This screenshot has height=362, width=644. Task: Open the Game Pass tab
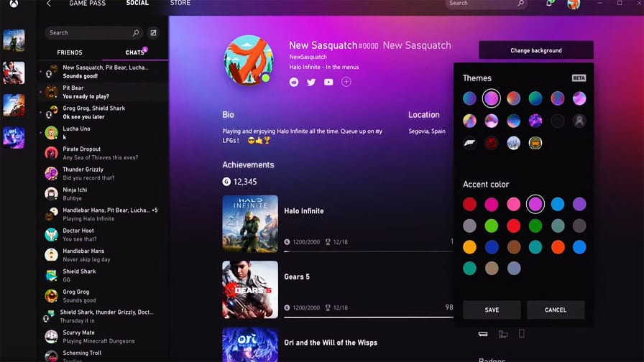[x=88, y=4]
